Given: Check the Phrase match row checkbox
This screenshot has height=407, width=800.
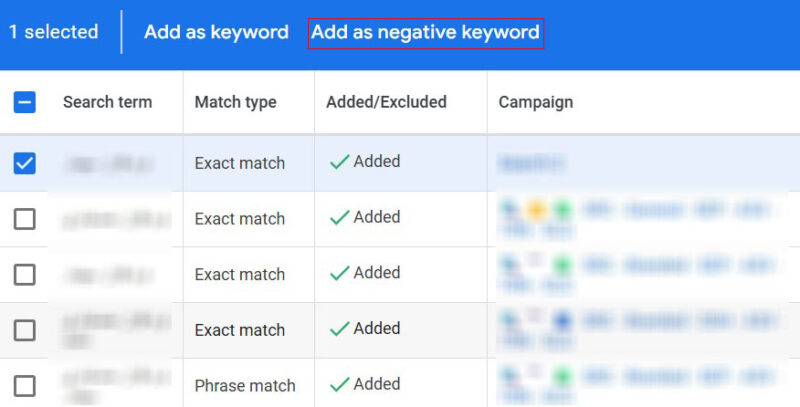Looking at the screenshot, I should coord(25,385).
